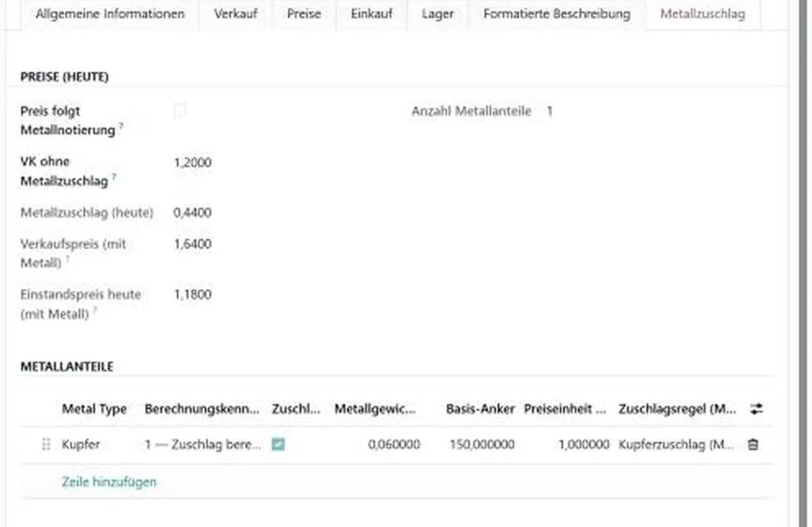The image size is (812, 527).
Task: Open the Formatierte Beschreibung tab
Action: coord(557,14)
